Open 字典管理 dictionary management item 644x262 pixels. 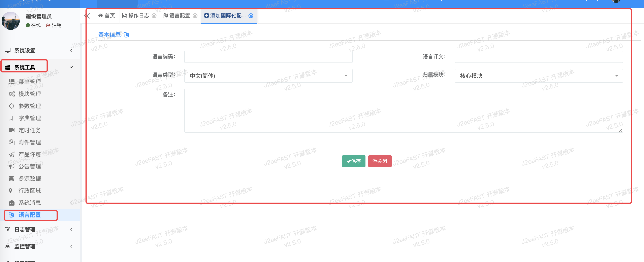click(30, 118)
